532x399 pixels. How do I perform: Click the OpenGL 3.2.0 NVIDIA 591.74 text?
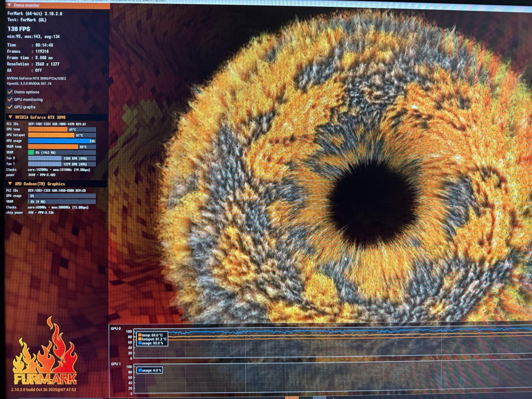coord(29,84)
